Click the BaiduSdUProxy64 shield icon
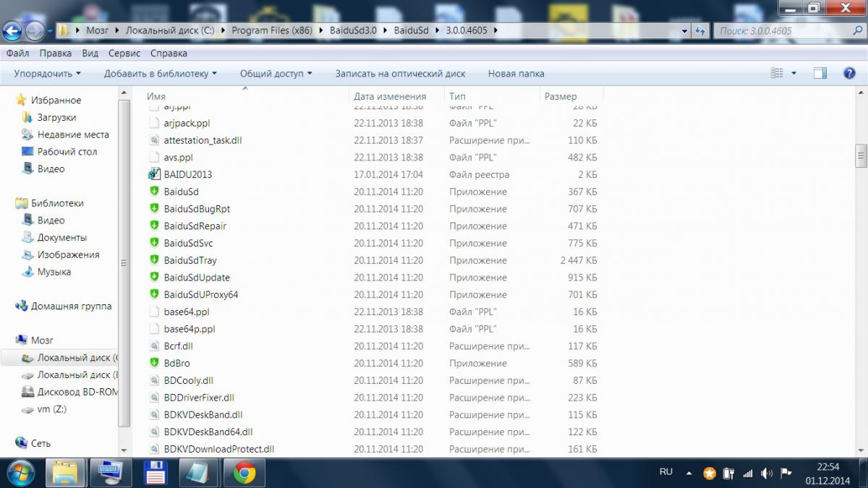Screen dimensions: 868x488 coord(153,294)
